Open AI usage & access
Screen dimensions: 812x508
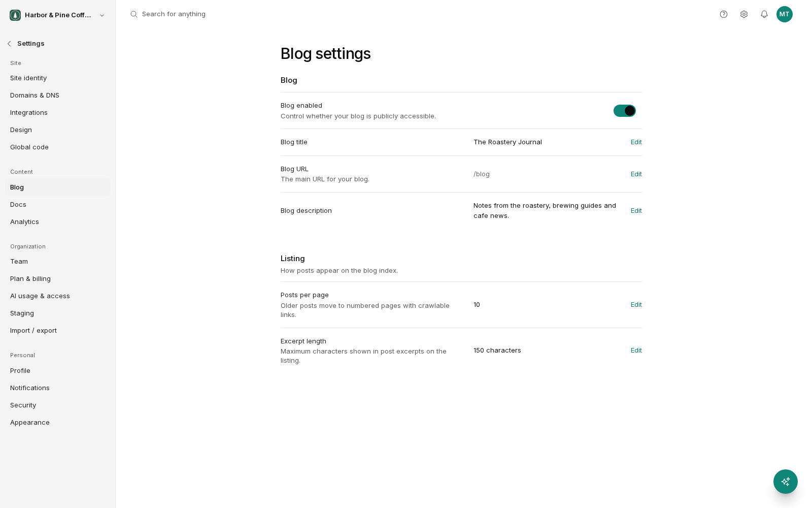click(57, 296)
